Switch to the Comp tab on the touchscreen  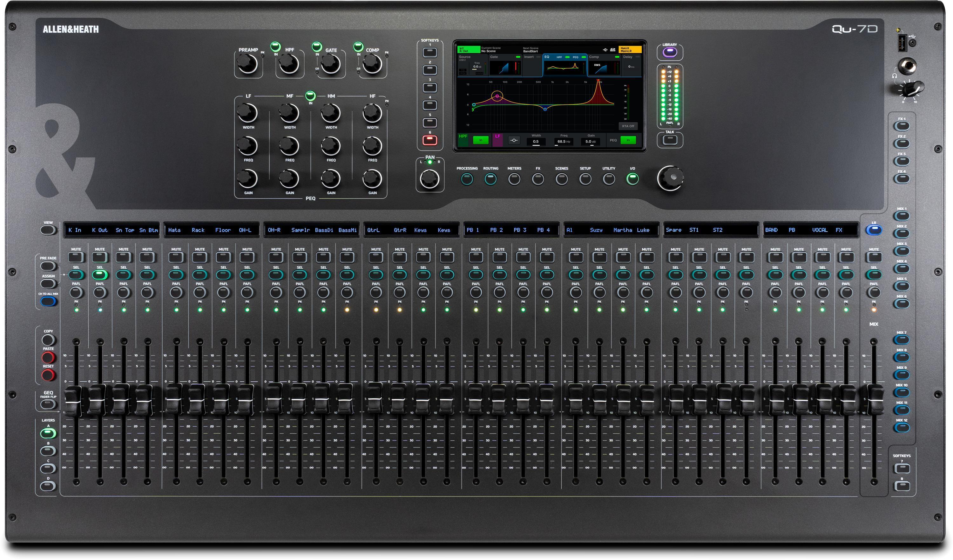[x=594, y=57]
